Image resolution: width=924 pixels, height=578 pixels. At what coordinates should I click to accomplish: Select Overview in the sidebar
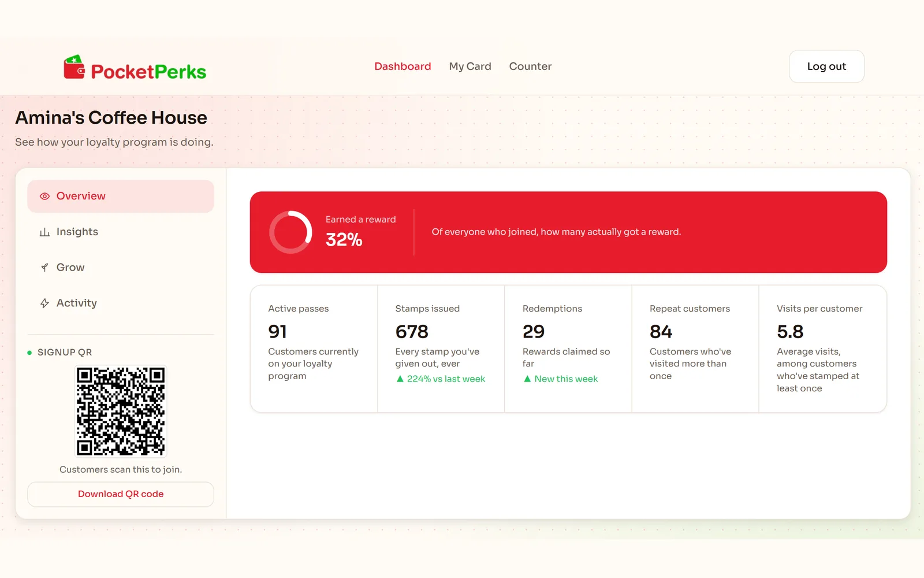pyautogui.click(x=121, y=196)
